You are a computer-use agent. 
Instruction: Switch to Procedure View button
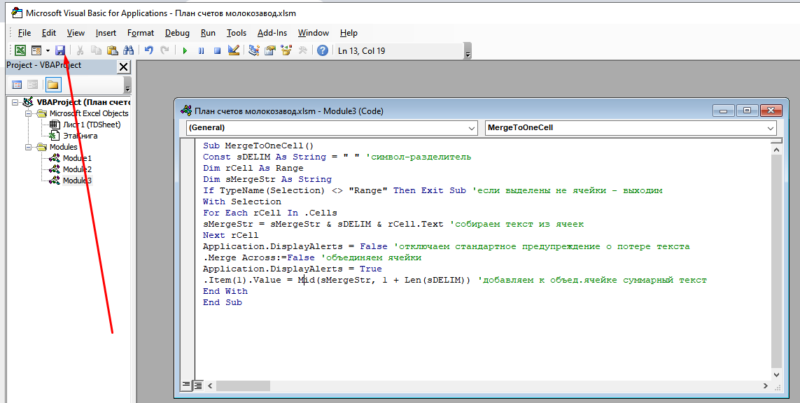point(186,385)
